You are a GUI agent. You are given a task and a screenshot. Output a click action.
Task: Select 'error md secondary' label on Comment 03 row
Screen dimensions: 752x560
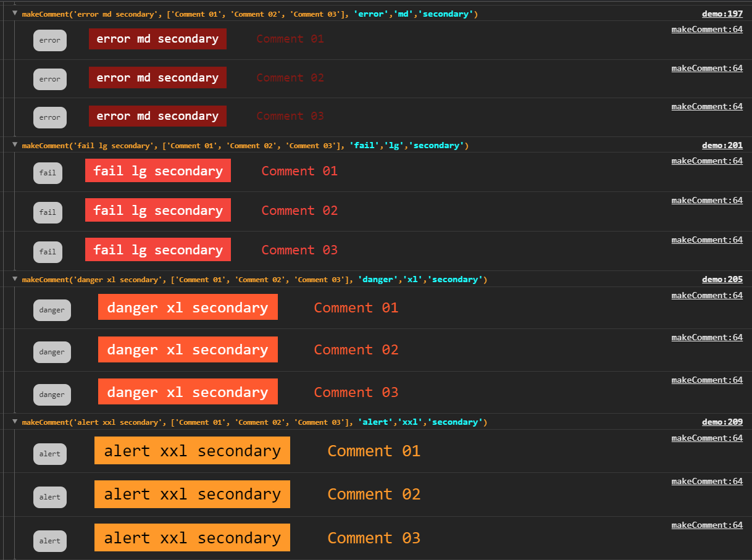tap(157, 116)
